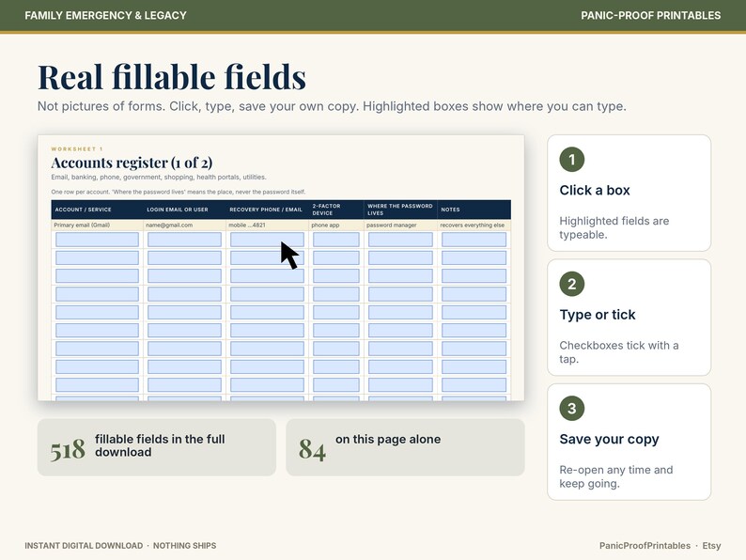Click the "One row per account" instruction line
This screenshot has height=560, width=746.
[x=178, y=192]
